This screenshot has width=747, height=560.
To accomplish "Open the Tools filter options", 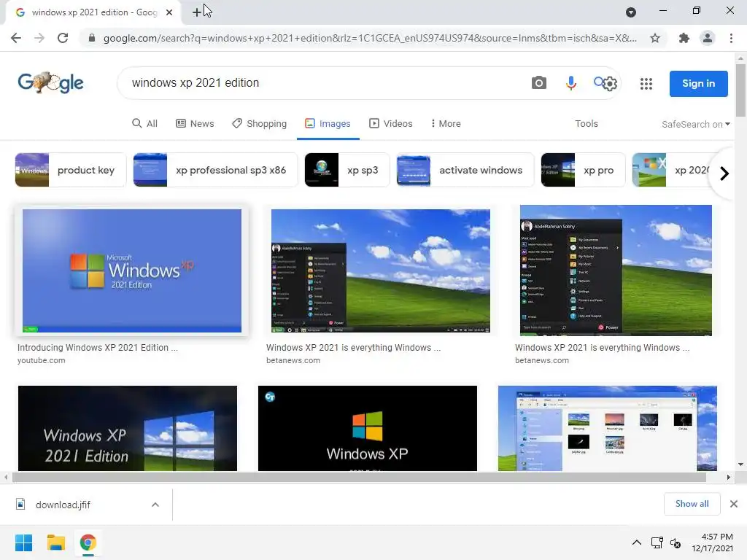I will (x=586, y=124).
